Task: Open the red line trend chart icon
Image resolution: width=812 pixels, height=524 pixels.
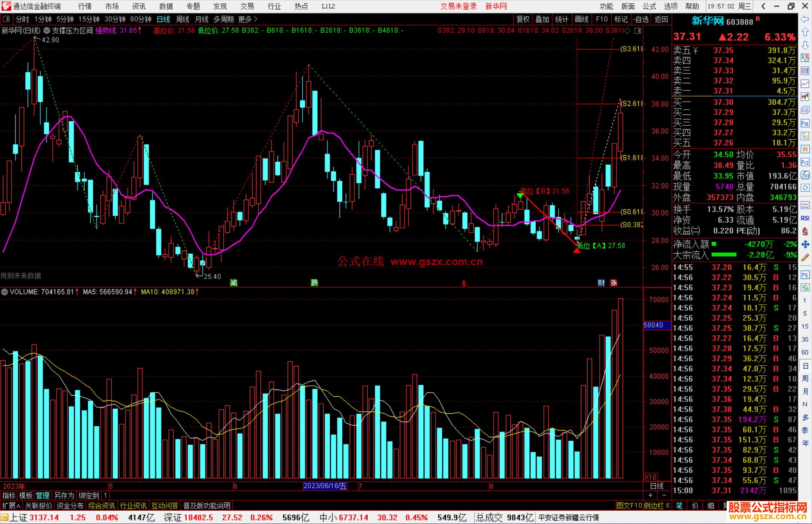Action: point(805,84)
